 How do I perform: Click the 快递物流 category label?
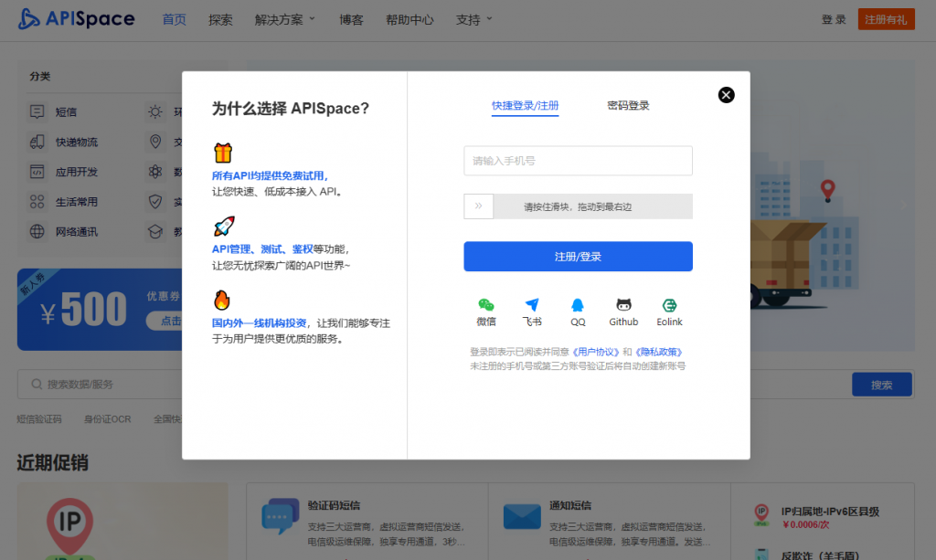coord(77,142)
